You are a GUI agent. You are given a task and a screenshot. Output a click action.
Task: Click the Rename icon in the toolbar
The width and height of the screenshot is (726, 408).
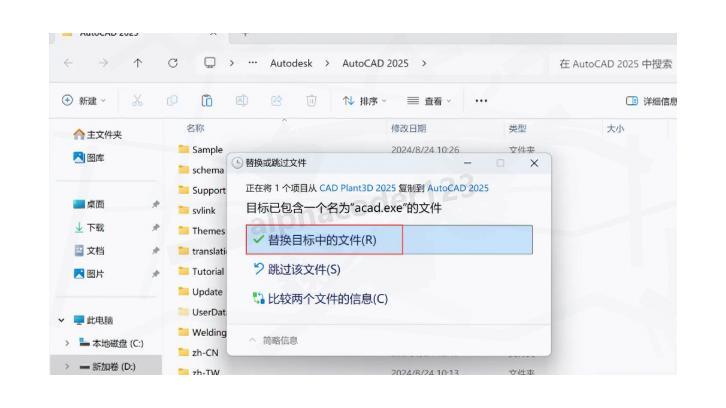coord(242,100)
